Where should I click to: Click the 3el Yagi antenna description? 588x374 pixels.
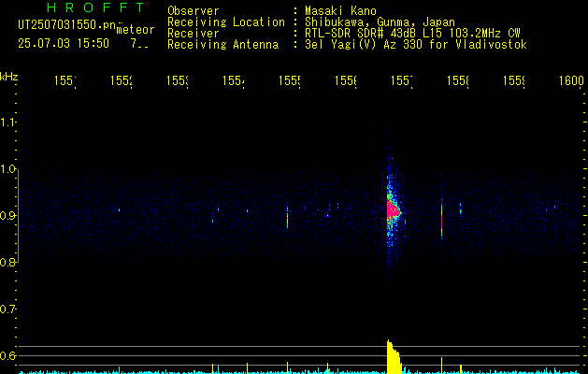pyautogui.click(x=416, y=45)
